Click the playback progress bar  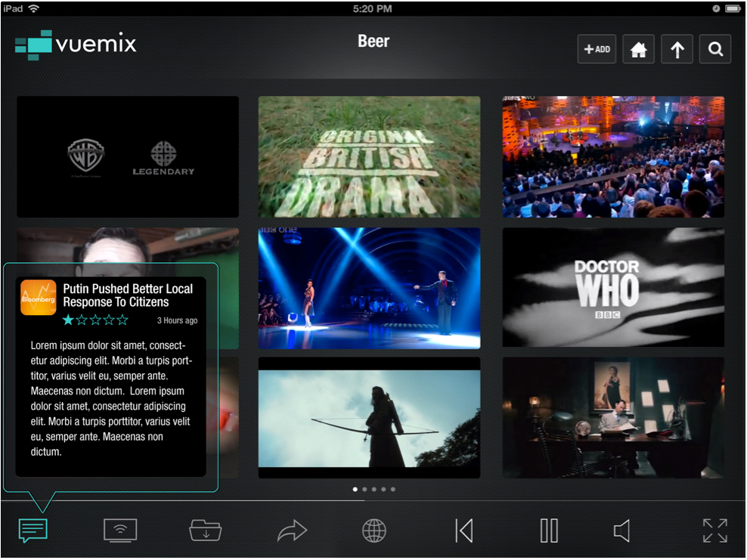[373, 500]
